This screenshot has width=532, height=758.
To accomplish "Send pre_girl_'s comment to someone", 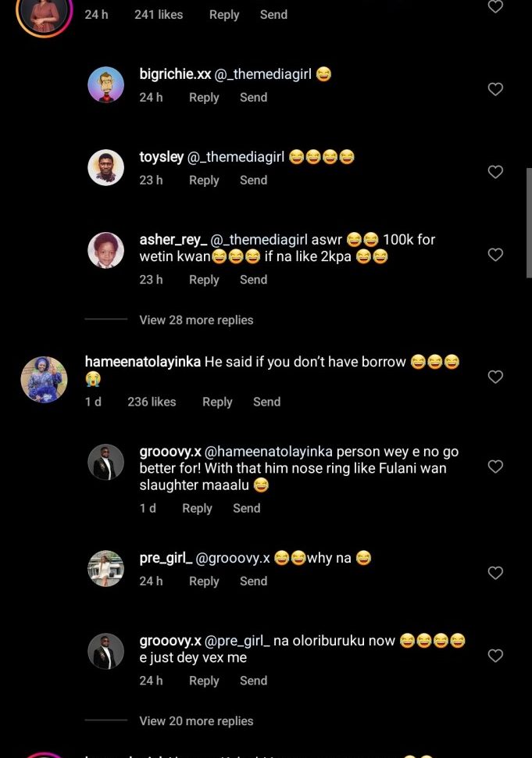I will click(x=253, y=581).
